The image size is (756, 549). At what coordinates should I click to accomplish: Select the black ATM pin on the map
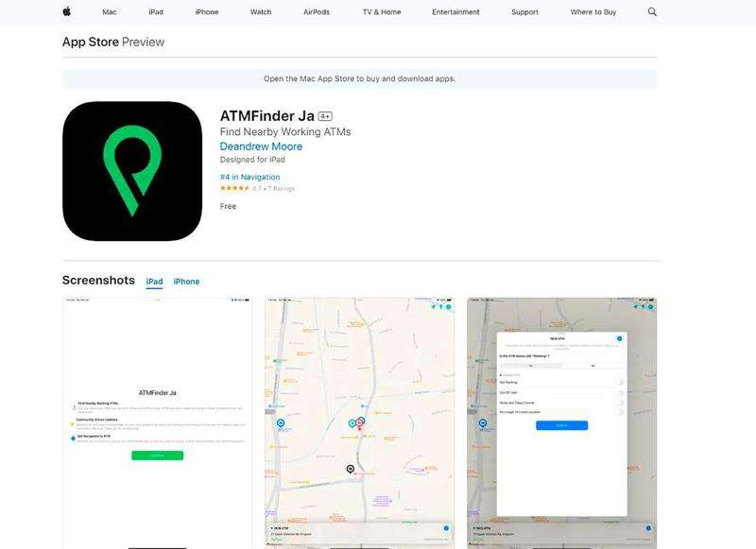[350, 469]
